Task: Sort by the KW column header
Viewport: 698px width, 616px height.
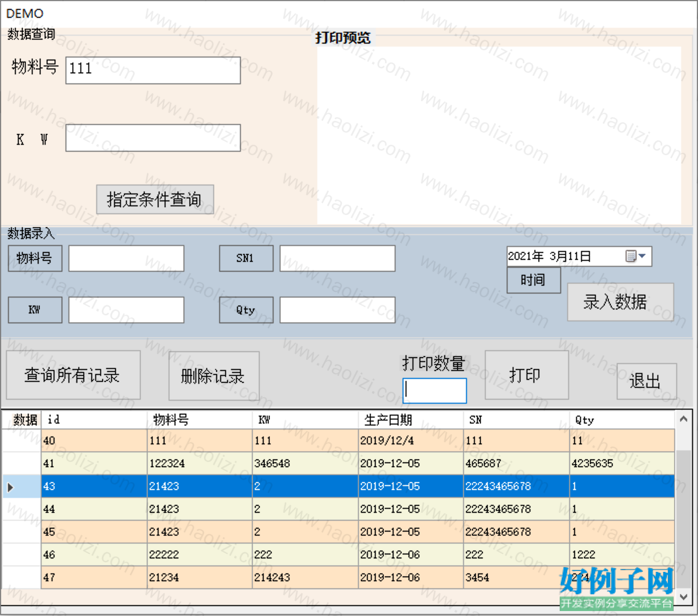Action: [305, 420]
